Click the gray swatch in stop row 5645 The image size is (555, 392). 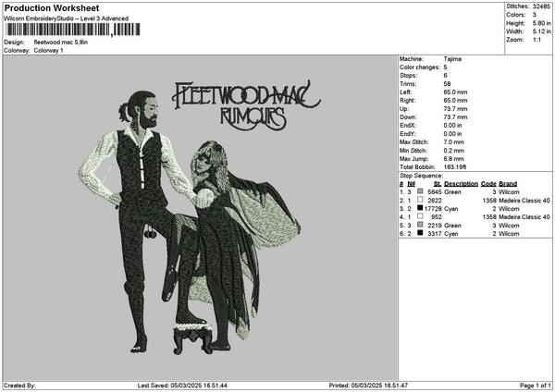(x=420, y=191)
